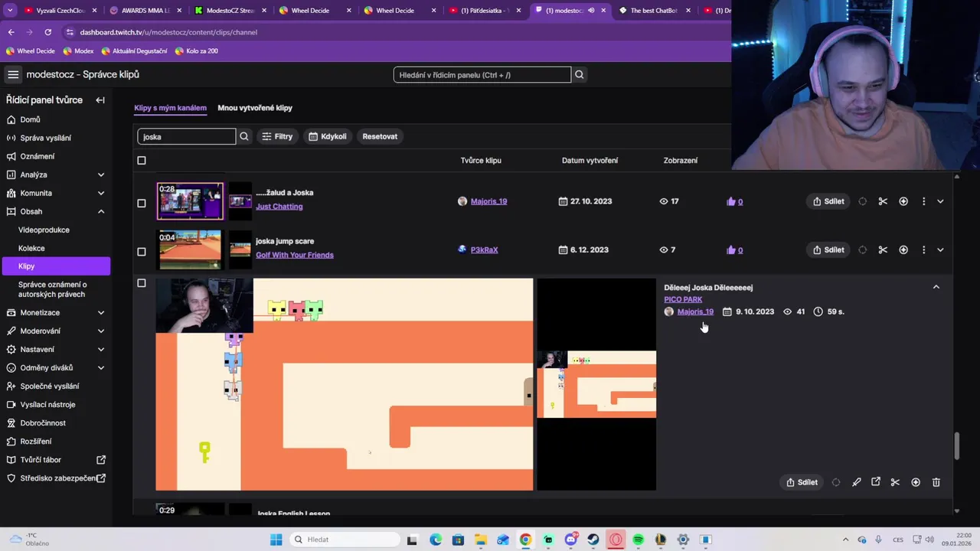Go back in browser history
Screen dimensions: 980x551
(x=11, y=32)
